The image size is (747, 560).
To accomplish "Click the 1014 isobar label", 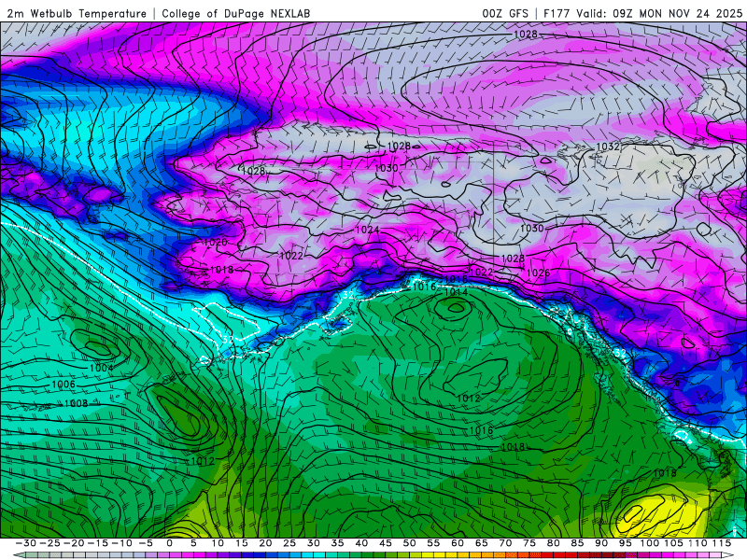I will point(456,292).
